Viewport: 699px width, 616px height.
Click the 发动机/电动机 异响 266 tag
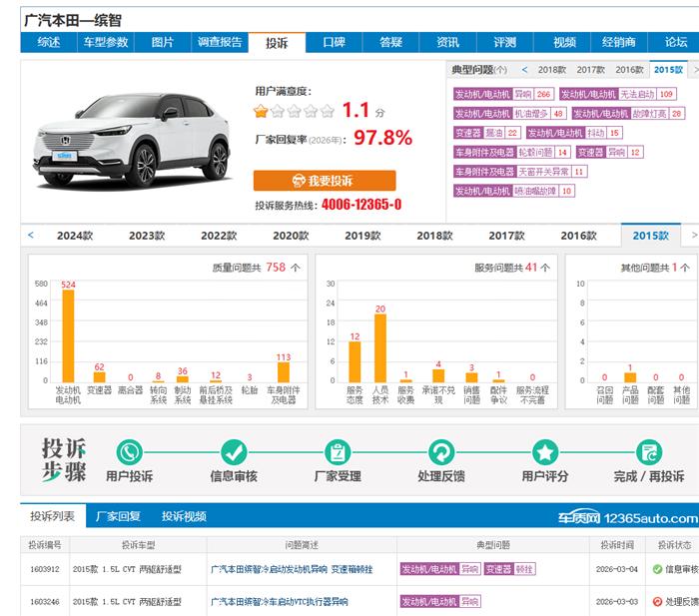coord(503,95)
